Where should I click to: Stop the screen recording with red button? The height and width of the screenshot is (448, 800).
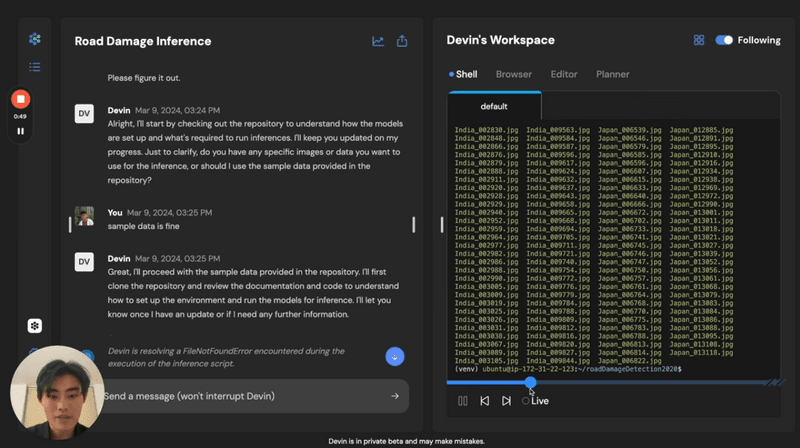click(20, 99)
